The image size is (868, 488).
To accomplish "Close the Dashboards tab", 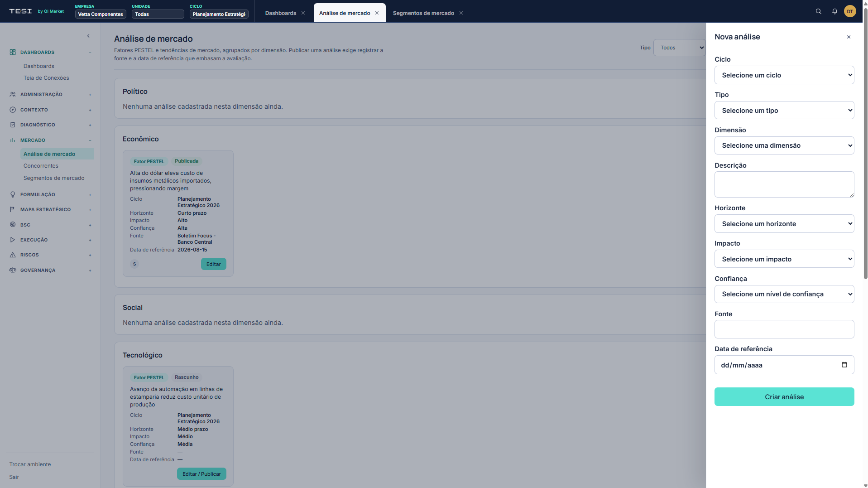I will [x=303, y=13].
